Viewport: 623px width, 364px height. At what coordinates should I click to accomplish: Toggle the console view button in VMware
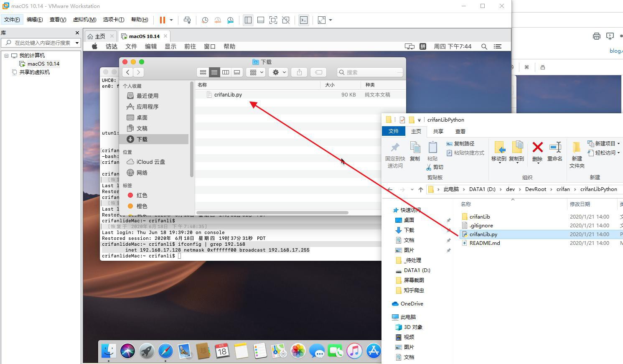[304, 20]
